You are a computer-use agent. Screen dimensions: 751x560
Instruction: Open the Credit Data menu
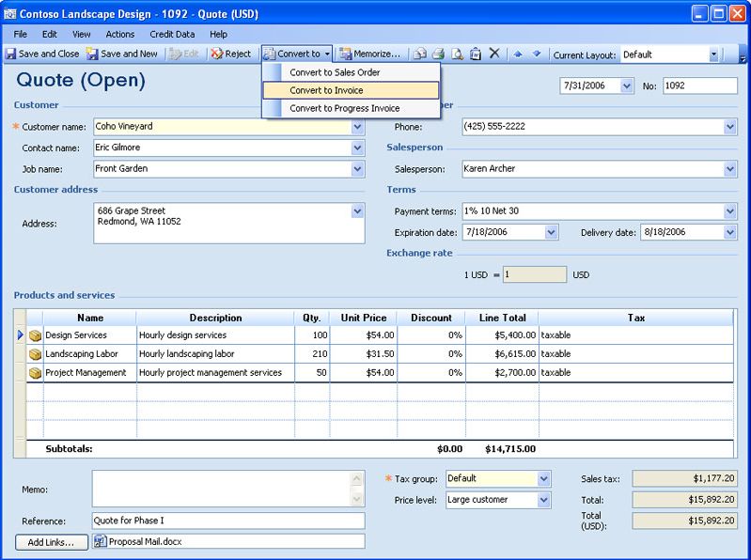tap(172, 34)
